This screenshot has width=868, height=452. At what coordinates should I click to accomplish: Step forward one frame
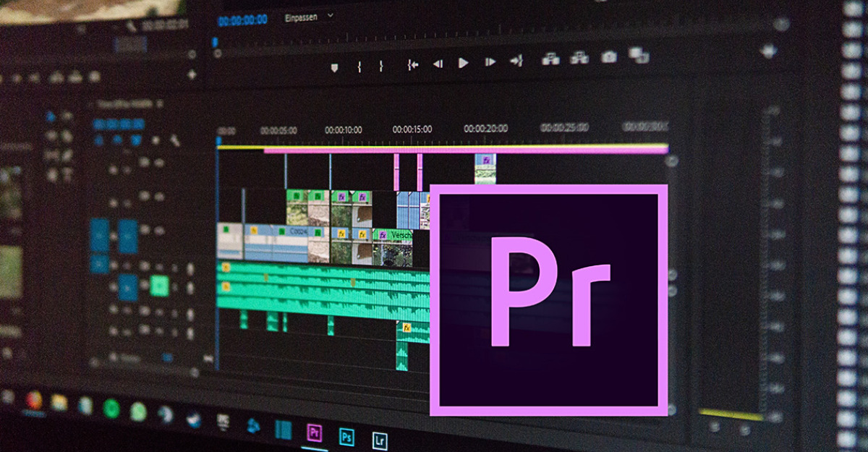coord(490,62)
